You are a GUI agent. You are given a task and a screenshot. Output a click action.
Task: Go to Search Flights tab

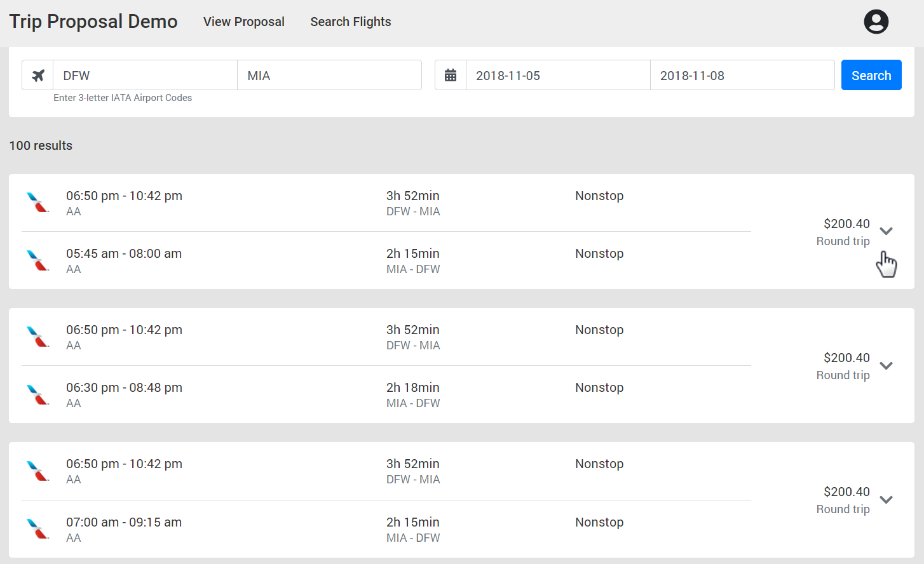(351, 22)
